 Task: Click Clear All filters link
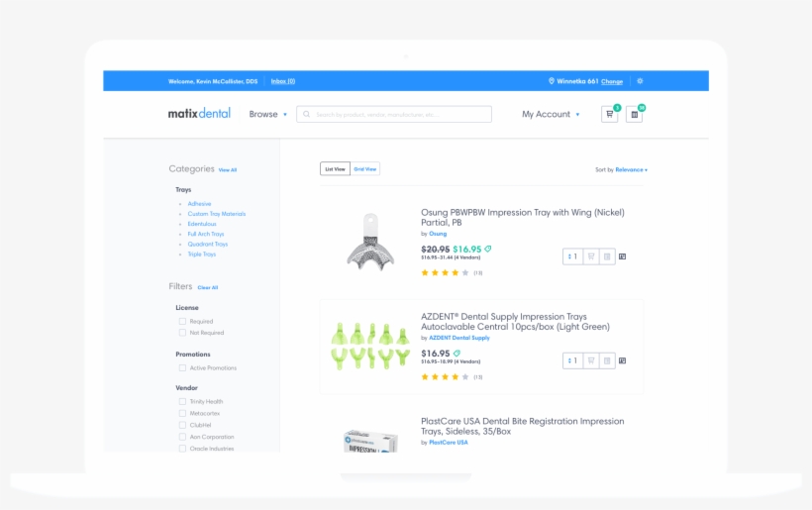pos(208,287)
